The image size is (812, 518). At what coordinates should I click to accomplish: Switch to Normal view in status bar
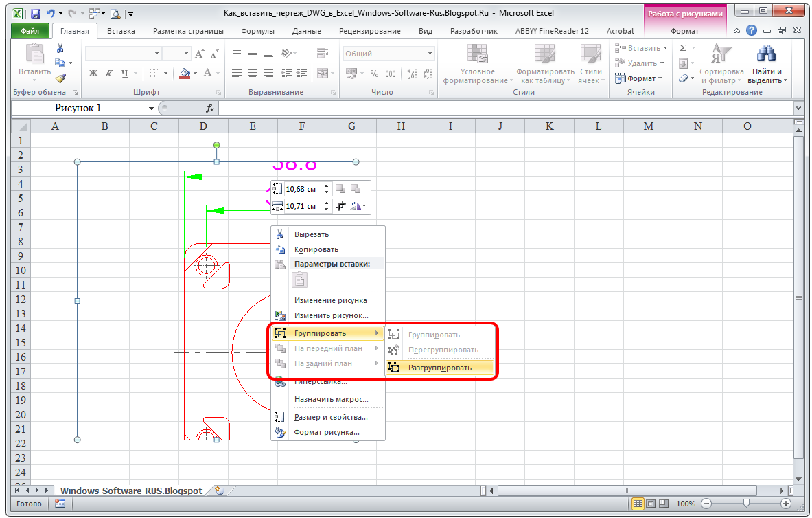coord(638,504)
